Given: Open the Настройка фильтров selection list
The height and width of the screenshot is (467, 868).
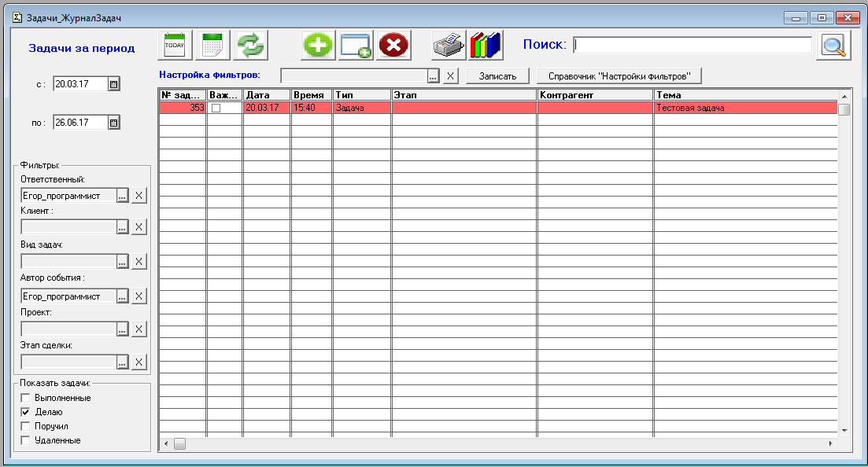Looking at the screenshot, I should [x=433, y=76].
